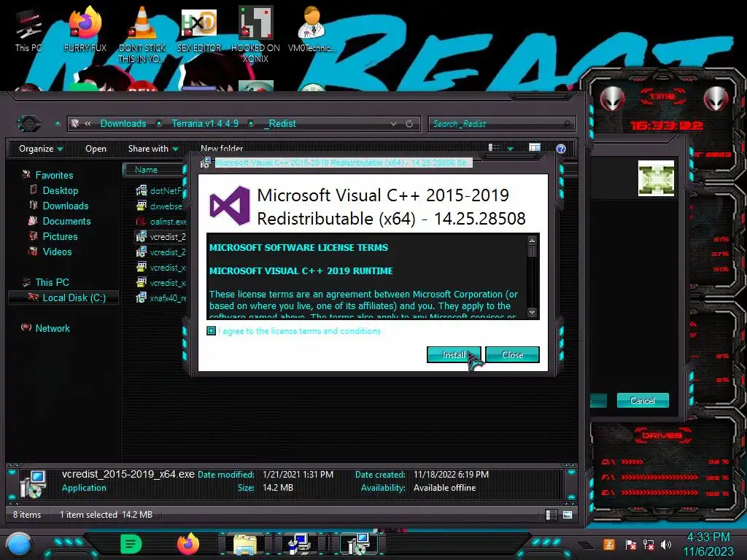Screen dimensions: 747x560
Task: Click the change view icon in Explorer toolbar
Action: [x=494, y=148]
